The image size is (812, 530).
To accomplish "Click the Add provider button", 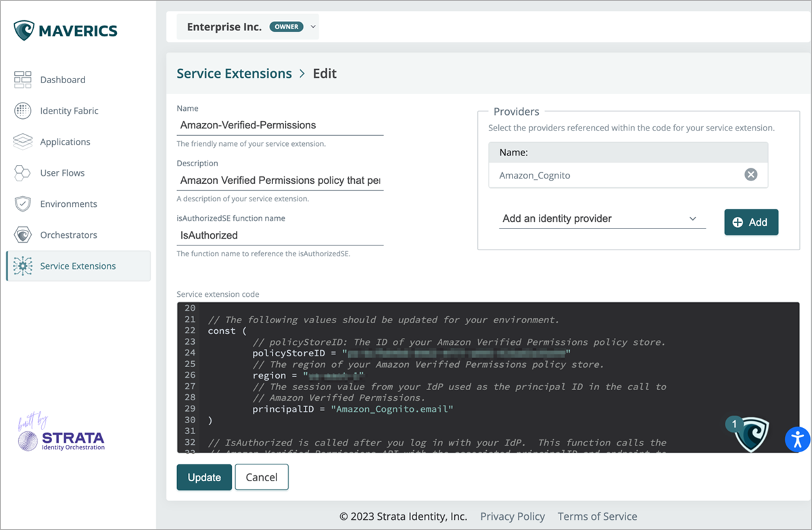I will (751, 222).
